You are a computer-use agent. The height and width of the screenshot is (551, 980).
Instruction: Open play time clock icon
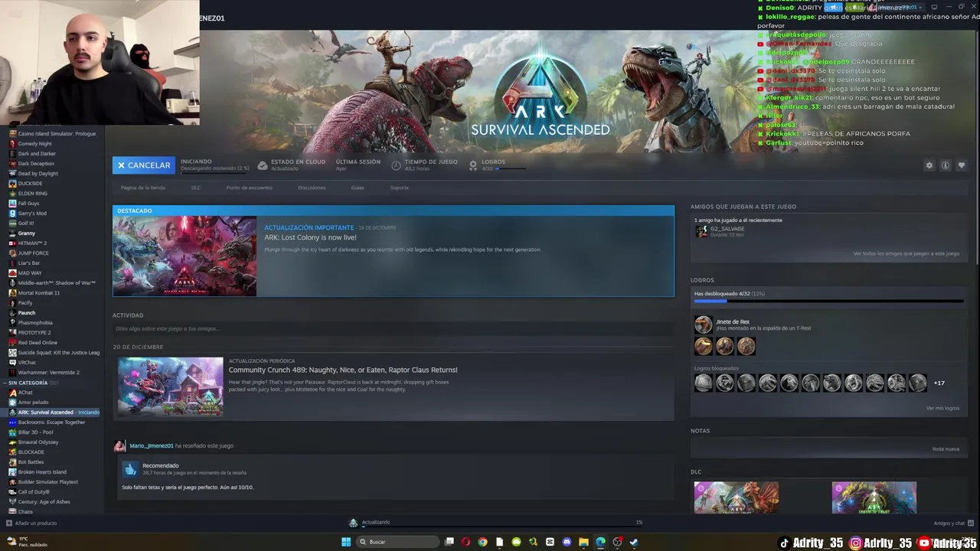[396, 165]
